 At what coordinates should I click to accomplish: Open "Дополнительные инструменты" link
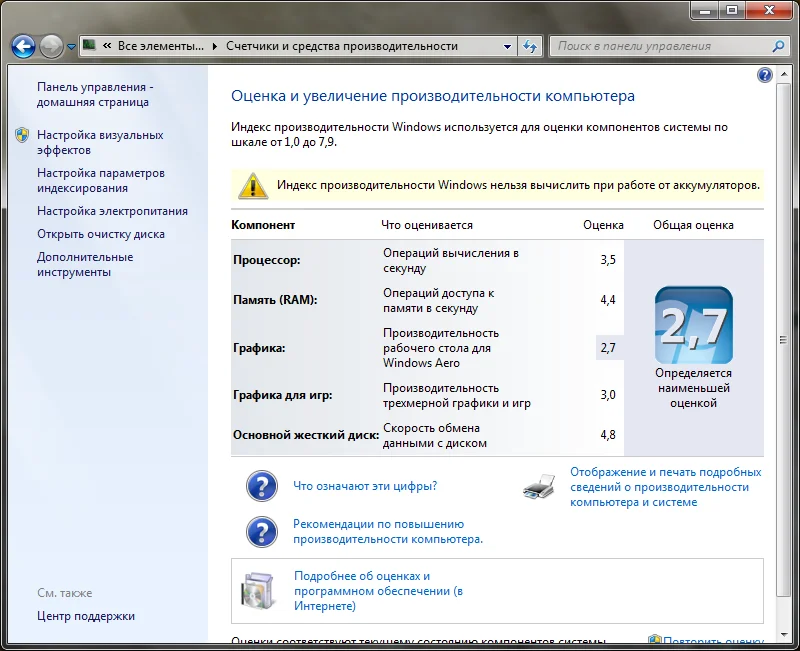85,264
